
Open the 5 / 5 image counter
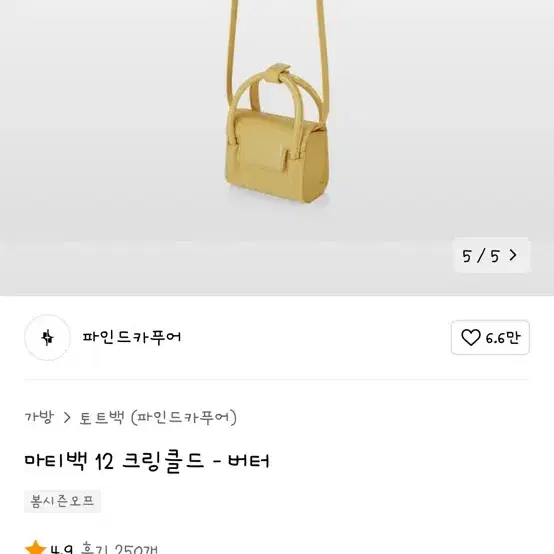click(491, 255)
